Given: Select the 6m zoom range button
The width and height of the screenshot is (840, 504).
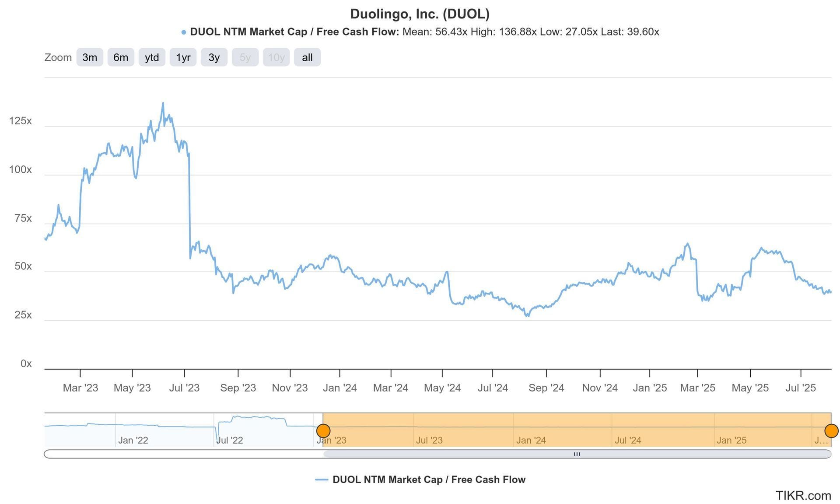Looking at the screenshot, I should pos(121,57).
